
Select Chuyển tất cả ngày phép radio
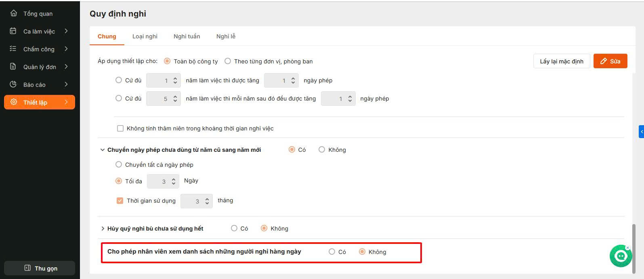click(x=119, y=165)
